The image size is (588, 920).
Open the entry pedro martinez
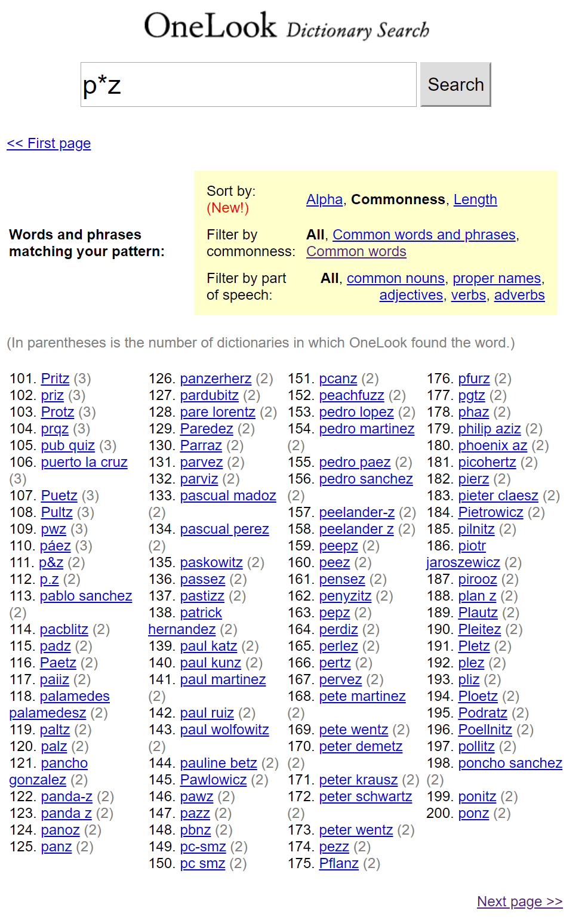(367, 429)
